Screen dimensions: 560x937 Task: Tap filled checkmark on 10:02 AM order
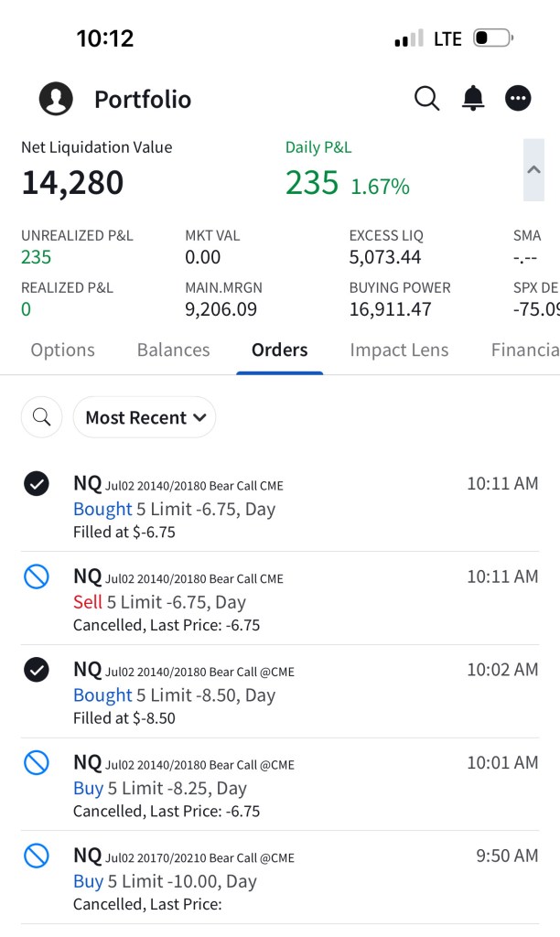click(x=36, y=670)
